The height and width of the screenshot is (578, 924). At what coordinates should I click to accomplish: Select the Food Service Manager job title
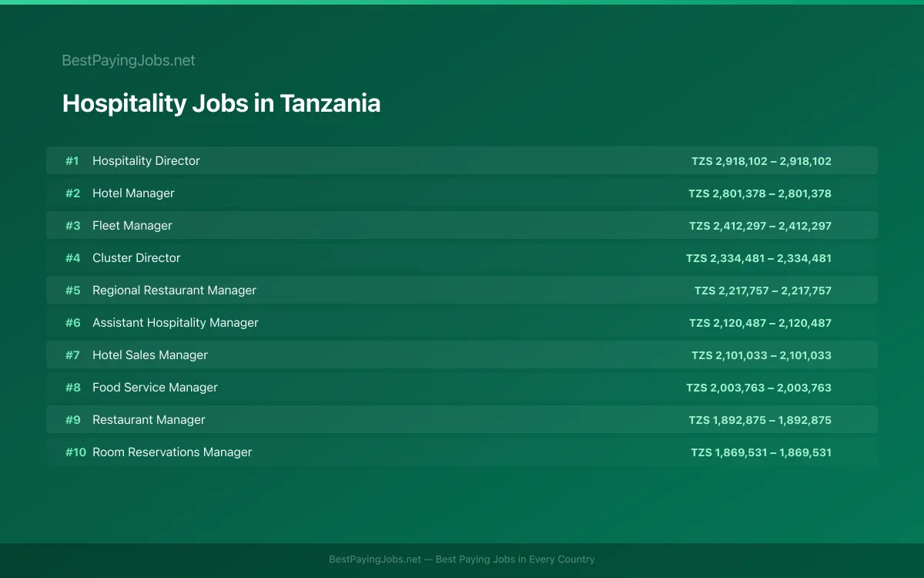pos(155,388)
